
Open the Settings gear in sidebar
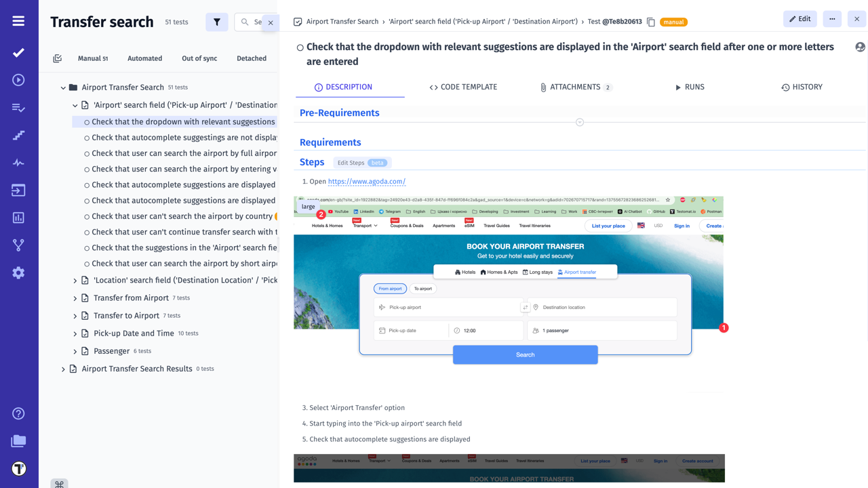pos(18,272)
